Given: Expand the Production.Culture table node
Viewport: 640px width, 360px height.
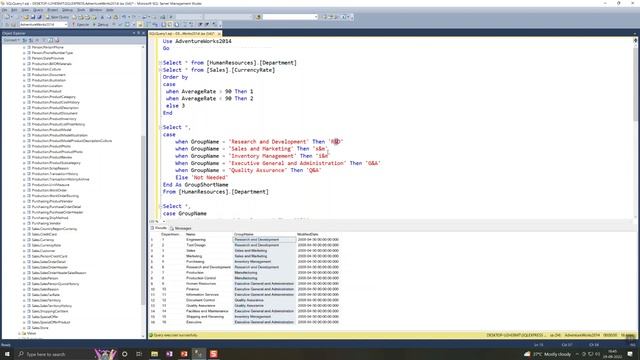Looking at the screenshot, I should coord(24,69).
